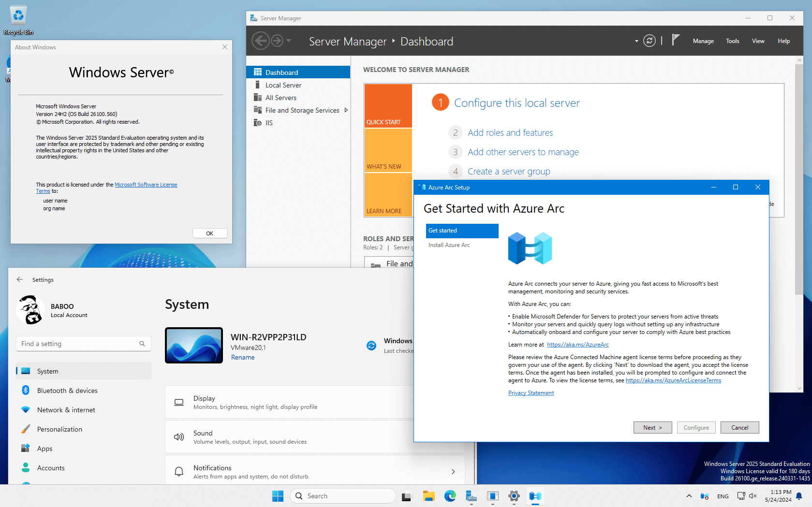Close the About Windows dialog
Image resolution: width=812 pixels, height=507 pixels.
[224, 47]
